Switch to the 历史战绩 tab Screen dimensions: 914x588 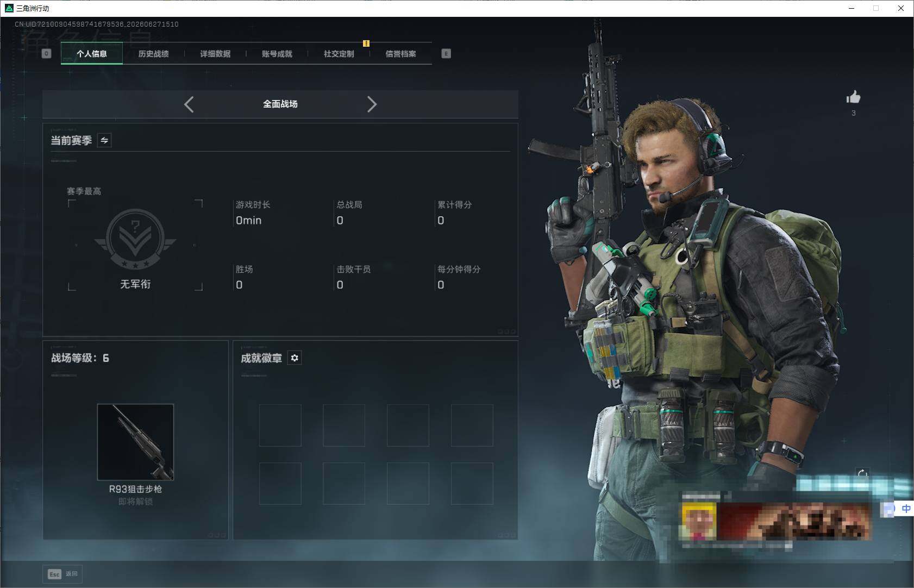coord(153,53)
